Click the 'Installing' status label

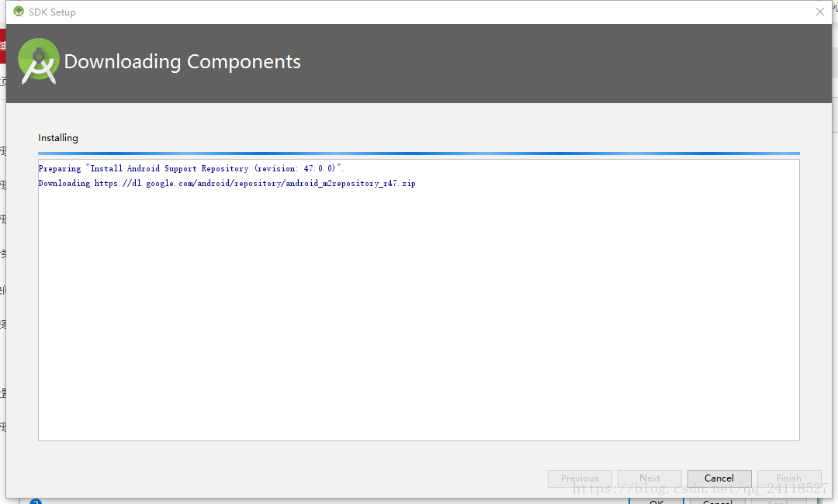pos(57,137)
